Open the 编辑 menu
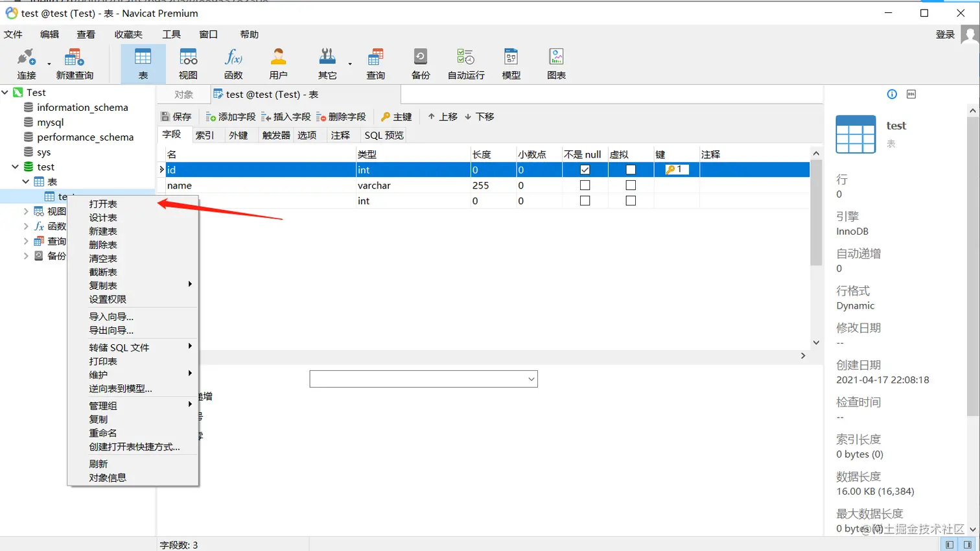The image size is (980, 551). coord(49,34)
